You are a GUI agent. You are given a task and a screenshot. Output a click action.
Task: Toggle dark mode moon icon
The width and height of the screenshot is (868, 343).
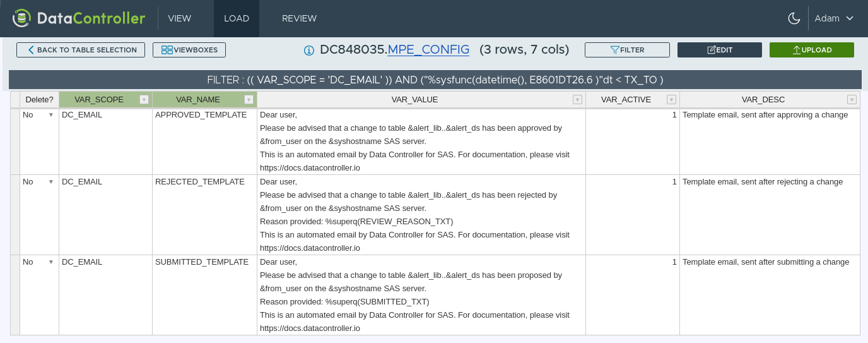794,18
